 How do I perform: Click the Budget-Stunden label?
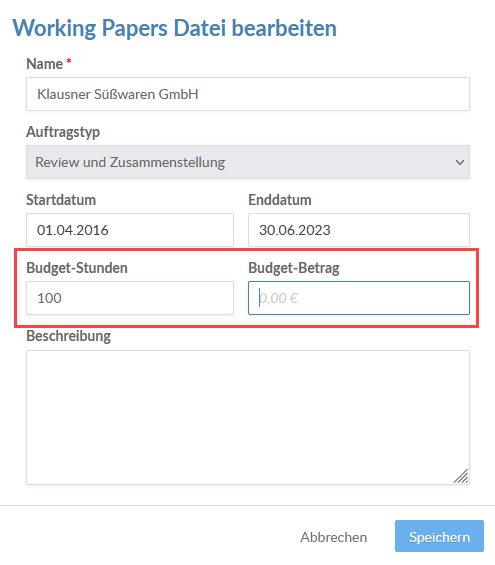click(x=77, y=268)
